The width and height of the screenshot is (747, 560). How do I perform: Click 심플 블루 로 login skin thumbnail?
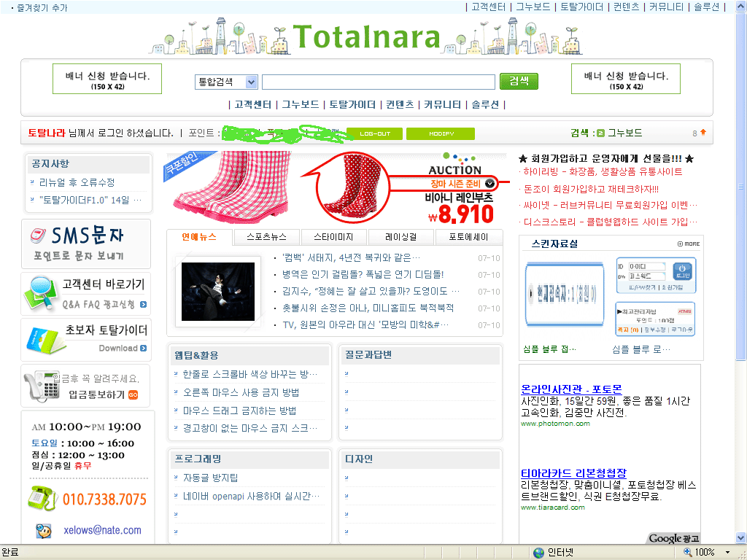tap(656, 296)
